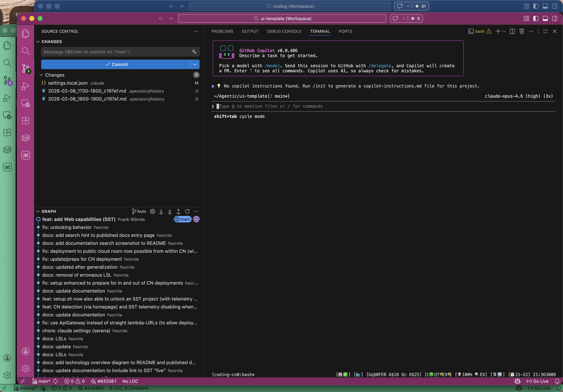The width and height of the screenshot is (563, 392).
Task: Open Extensions view in ui-template activity bar
Action: pyautogui.click(x=25, y=120)
